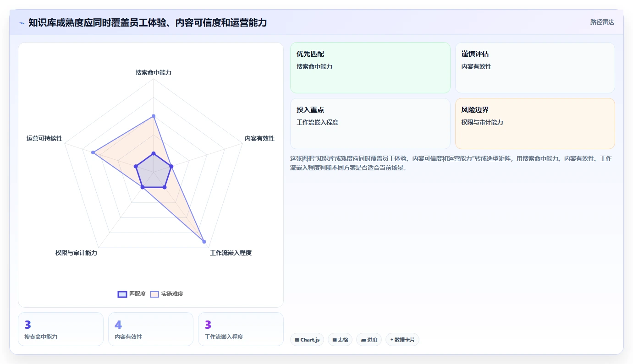The width and height of the screenshot is (633, 364).
Task: Click the 内容有效性 radar axis label
Action: coord(259,138)
